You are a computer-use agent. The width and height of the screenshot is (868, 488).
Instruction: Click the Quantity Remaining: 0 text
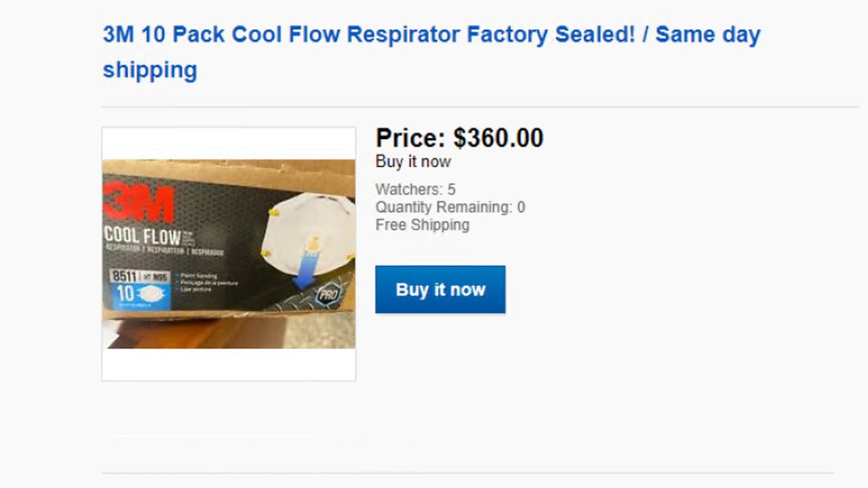pyautogui.click(x=450, y=207)
